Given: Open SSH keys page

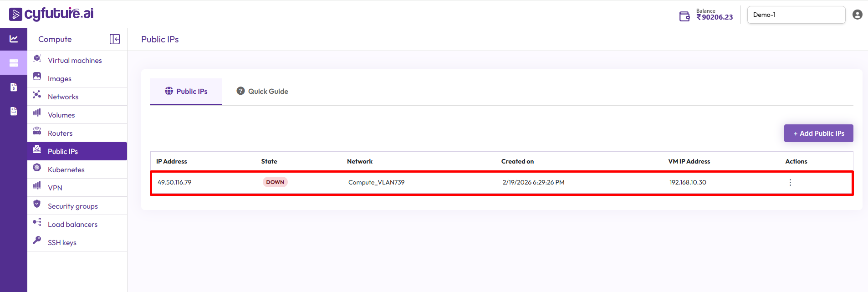Looking at the screenshot, I should (x=62, y=242).
